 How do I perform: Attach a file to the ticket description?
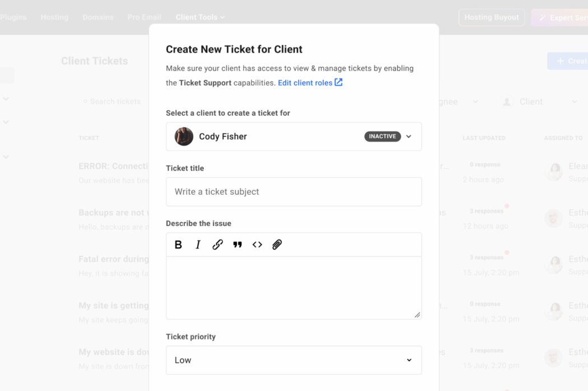277,244
